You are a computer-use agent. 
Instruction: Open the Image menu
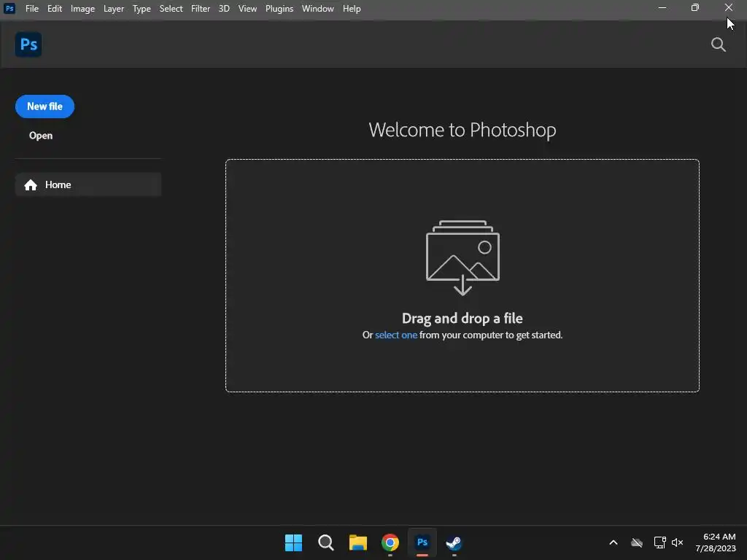[82, 9]
